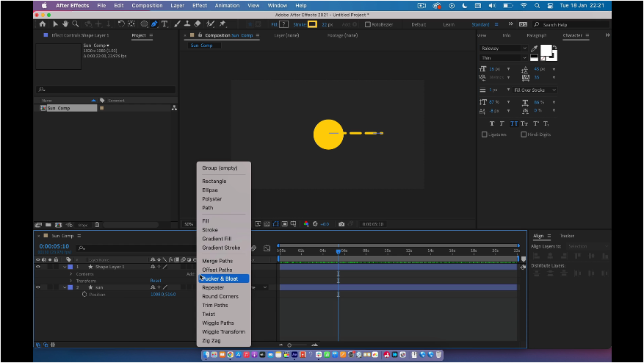Select the Puppet Pin tool

[222, 24]
